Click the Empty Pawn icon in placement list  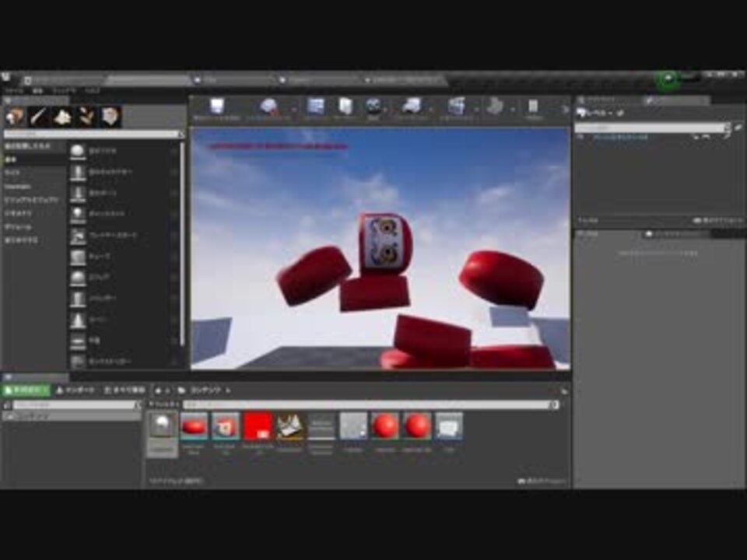[x=78, y=194]
